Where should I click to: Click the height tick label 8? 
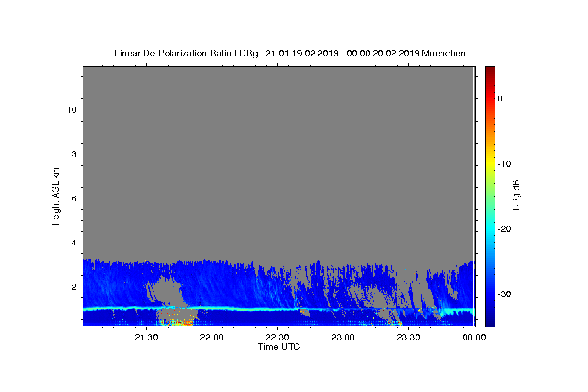[x=74, y=154]
